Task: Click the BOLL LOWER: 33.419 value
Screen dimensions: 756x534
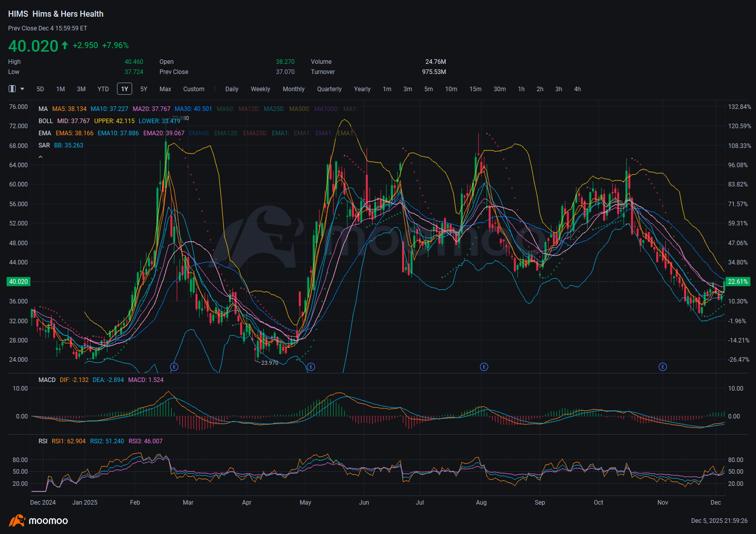Action: (x=160, y=121)
